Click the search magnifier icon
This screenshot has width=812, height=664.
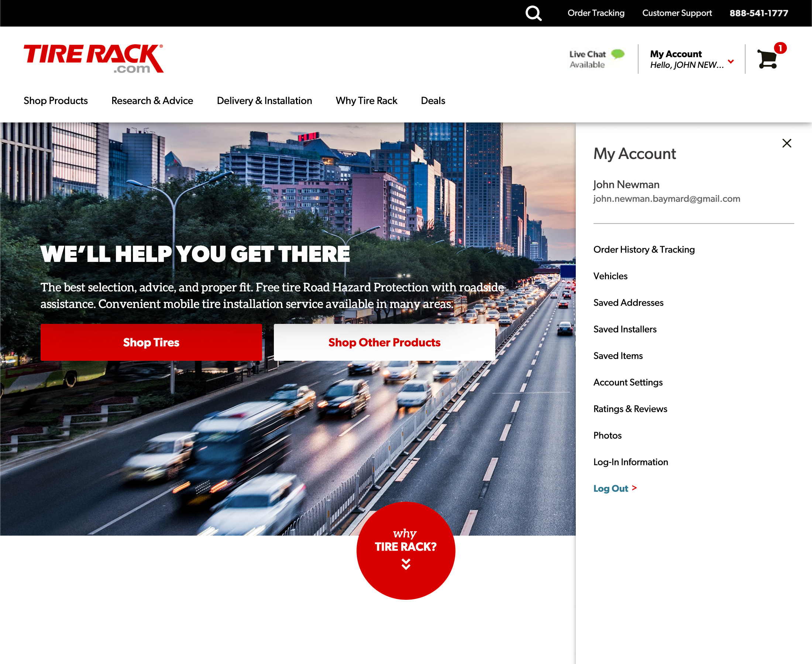[x=533, y=13]
